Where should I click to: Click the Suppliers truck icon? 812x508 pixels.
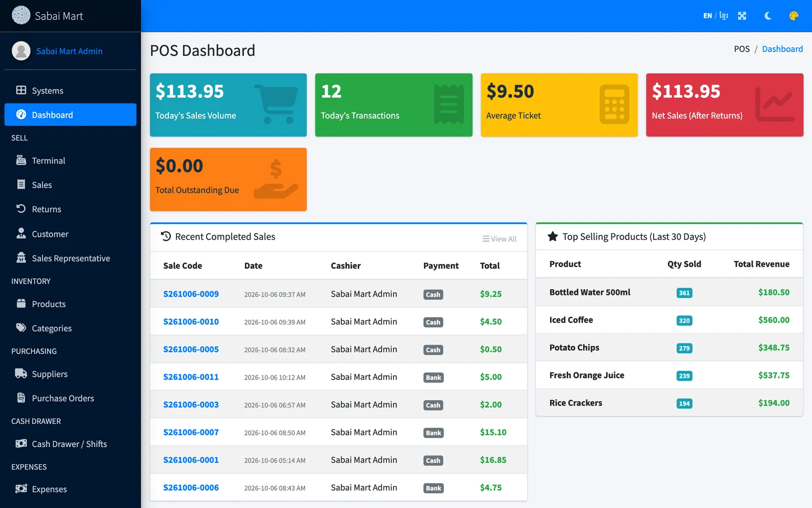tap(21, 373)
